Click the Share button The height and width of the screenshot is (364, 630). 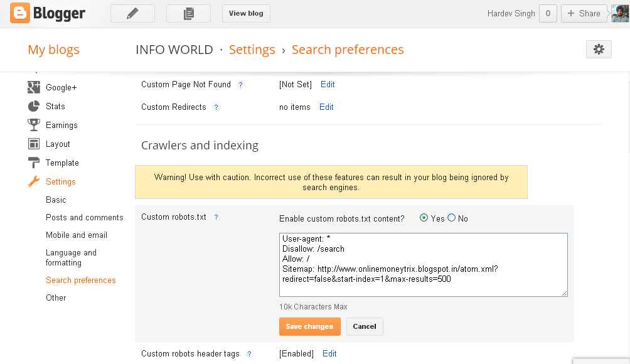click(x=584, y=13)
